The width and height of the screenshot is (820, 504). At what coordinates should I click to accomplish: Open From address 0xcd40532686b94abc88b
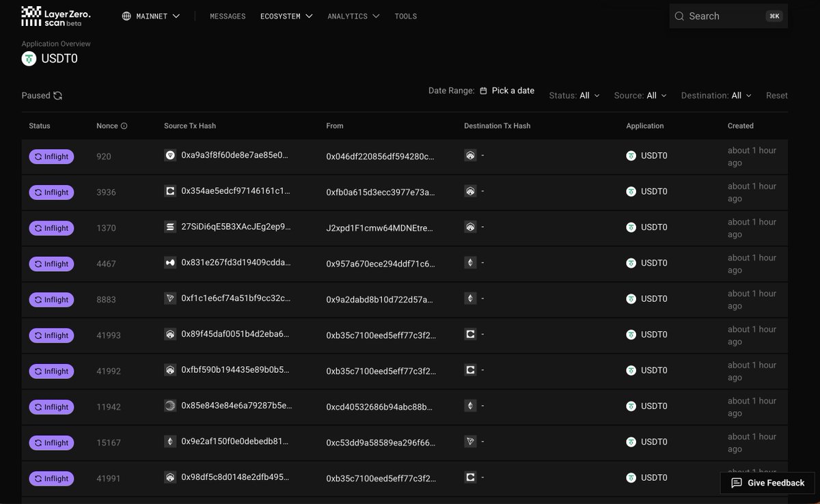pyautogui.click(x=379, y=407)
